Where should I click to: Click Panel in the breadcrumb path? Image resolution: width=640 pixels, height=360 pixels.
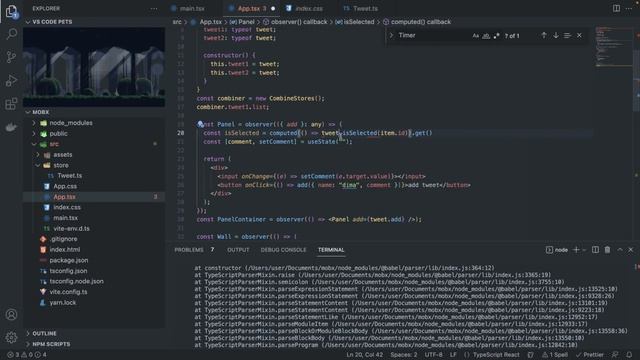click(x=246, y=22)
